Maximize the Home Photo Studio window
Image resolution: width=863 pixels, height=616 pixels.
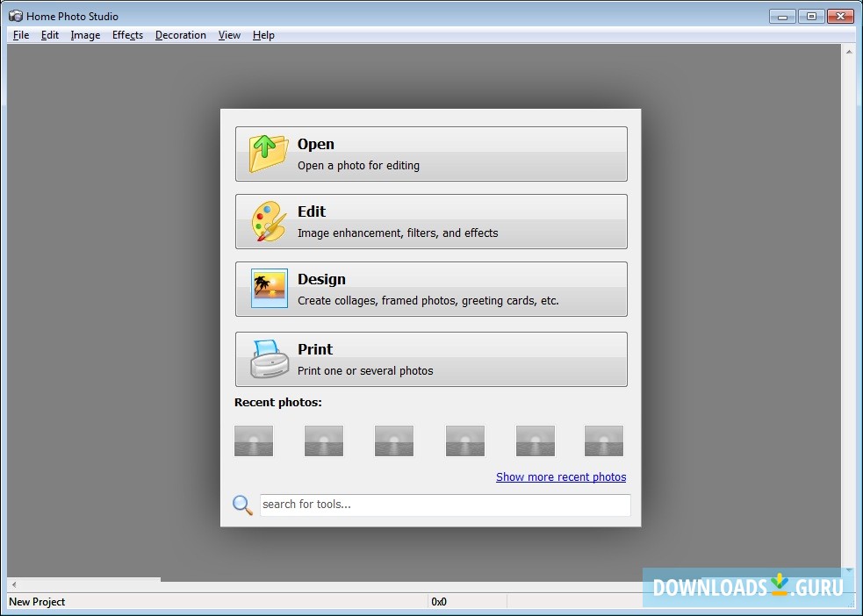[x=811, y=17]
